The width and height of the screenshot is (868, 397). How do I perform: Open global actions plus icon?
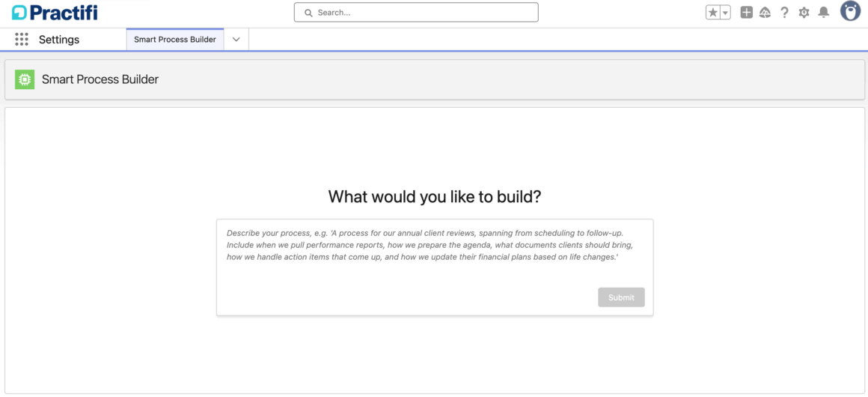pyautogui.click(x=746, y=13)
